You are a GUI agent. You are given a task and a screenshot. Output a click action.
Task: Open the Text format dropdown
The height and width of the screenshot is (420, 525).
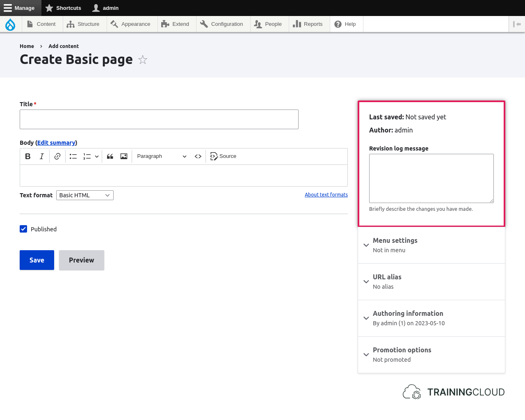pyautogui.click(x=85, y=195)
